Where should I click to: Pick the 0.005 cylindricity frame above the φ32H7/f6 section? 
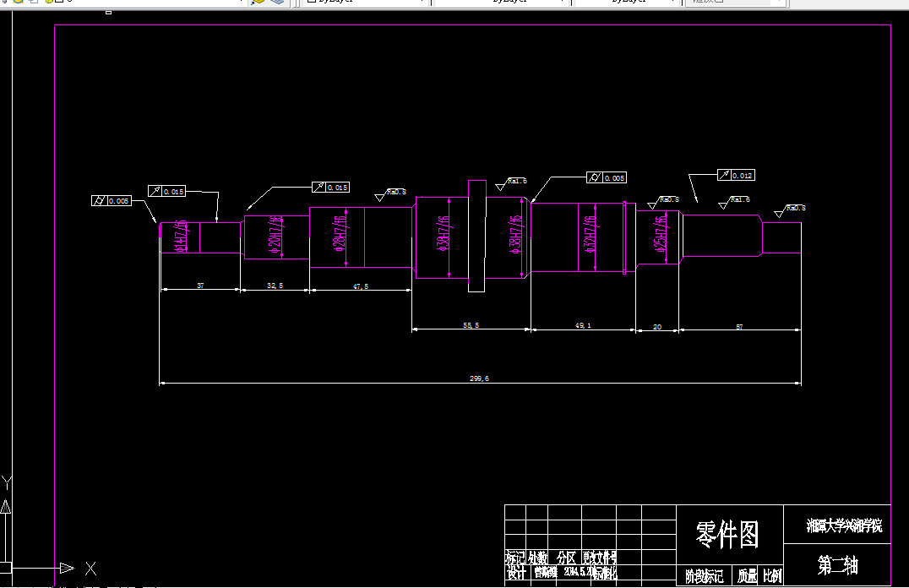click(607, 177)
